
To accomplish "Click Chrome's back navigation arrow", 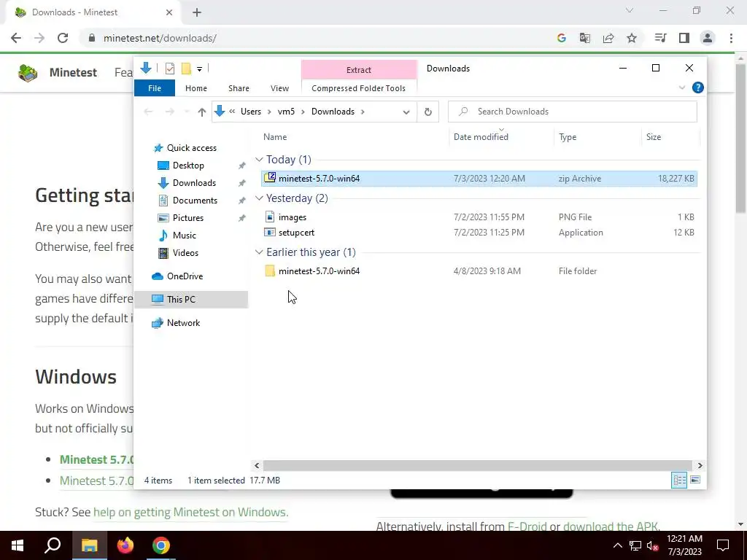I will [16, 38].
